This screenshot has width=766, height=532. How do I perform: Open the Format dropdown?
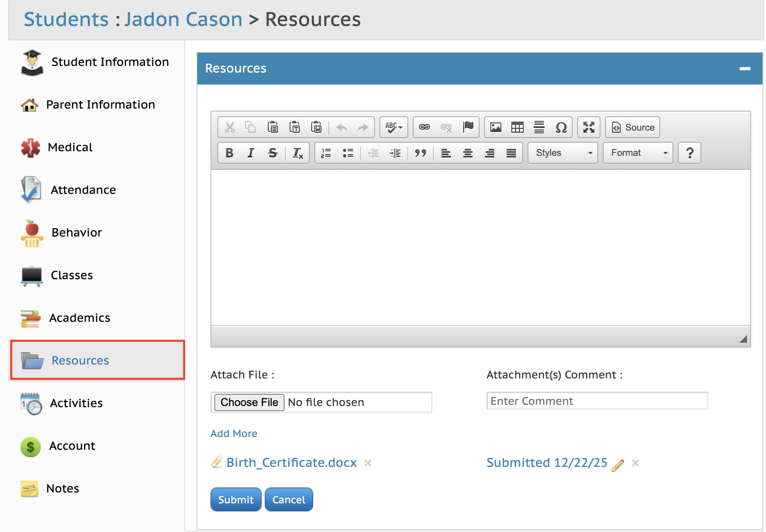click(638, 153)
